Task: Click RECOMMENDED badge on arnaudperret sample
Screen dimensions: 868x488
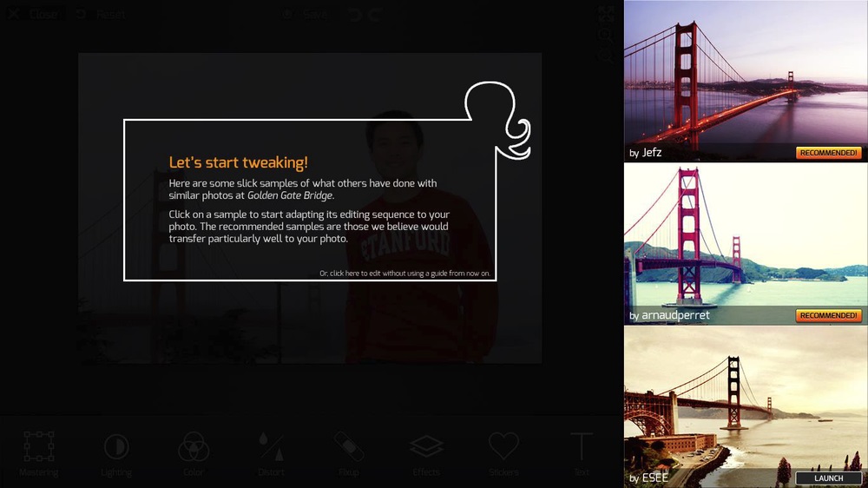Action: (x=828, y=315)
